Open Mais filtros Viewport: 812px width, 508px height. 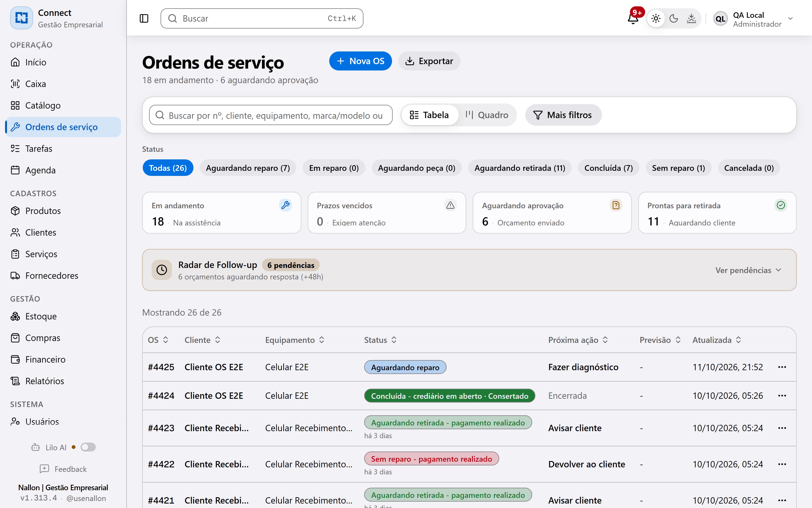563,115
